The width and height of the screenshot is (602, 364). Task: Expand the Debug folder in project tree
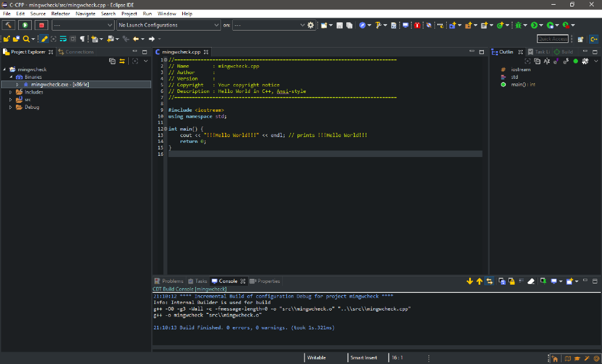11,107
